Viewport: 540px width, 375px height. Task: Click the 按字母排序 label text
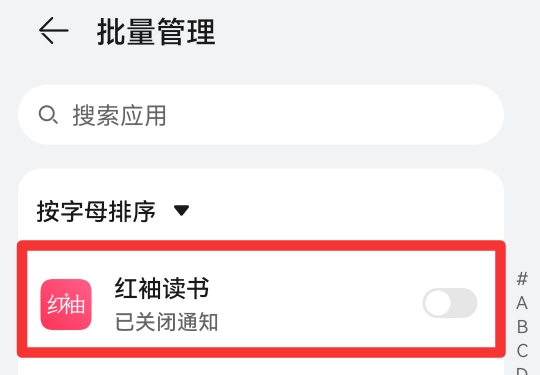[x=96, y=211]
